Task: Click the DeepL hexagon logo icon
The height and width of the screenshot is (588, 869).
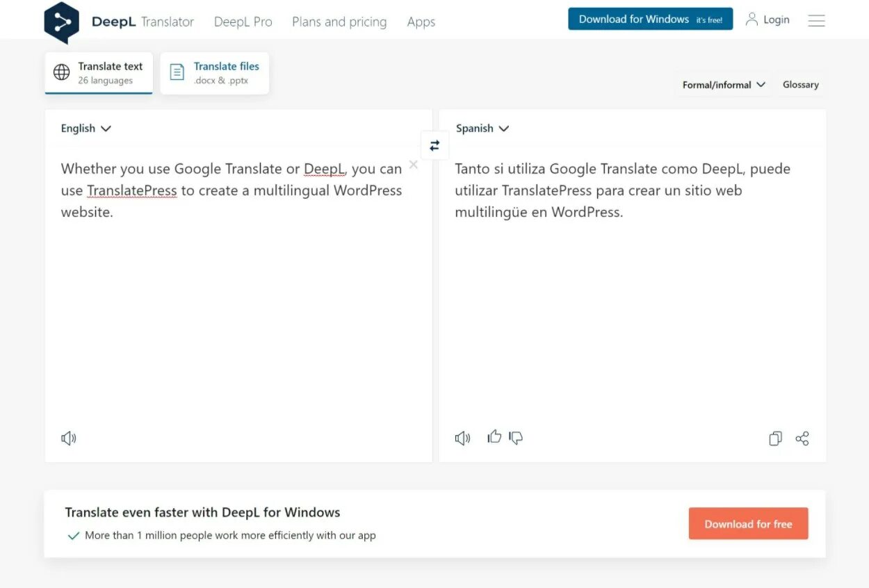Action: coord(61,22)
